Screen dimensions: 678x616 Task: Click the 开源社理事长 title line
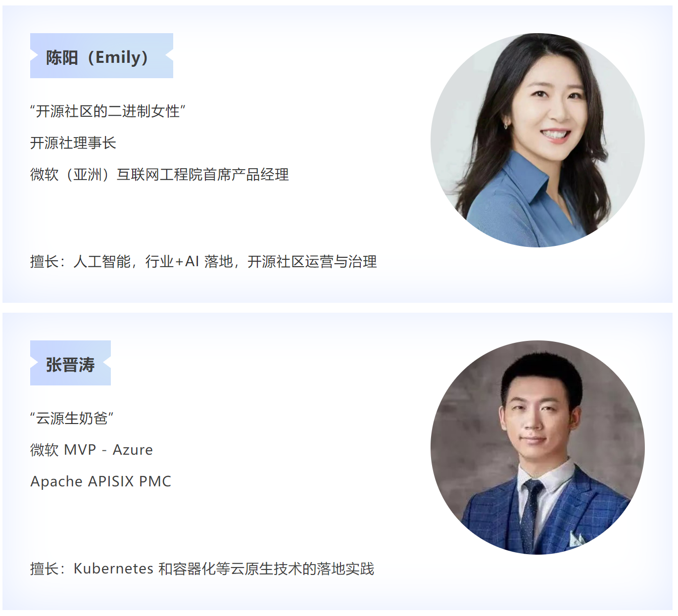coord(73,143)
